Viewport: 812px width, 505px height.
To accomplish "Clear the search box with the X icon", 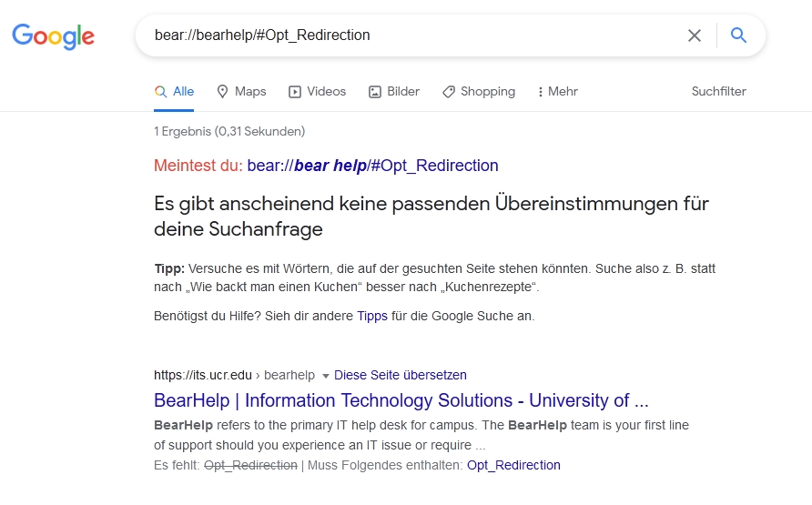I will coord(695,35).
